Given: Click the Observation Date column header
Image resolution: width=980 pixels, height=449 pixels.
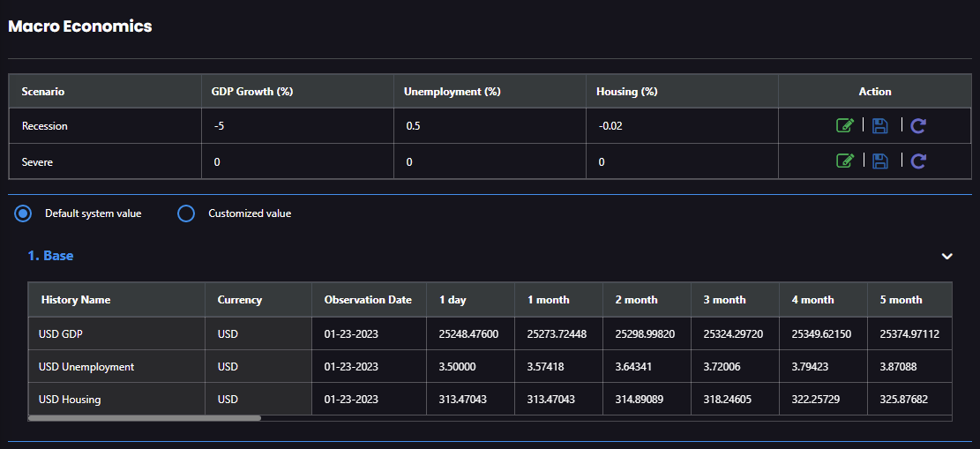Looking at the screenshot, I should pos(368,300).
